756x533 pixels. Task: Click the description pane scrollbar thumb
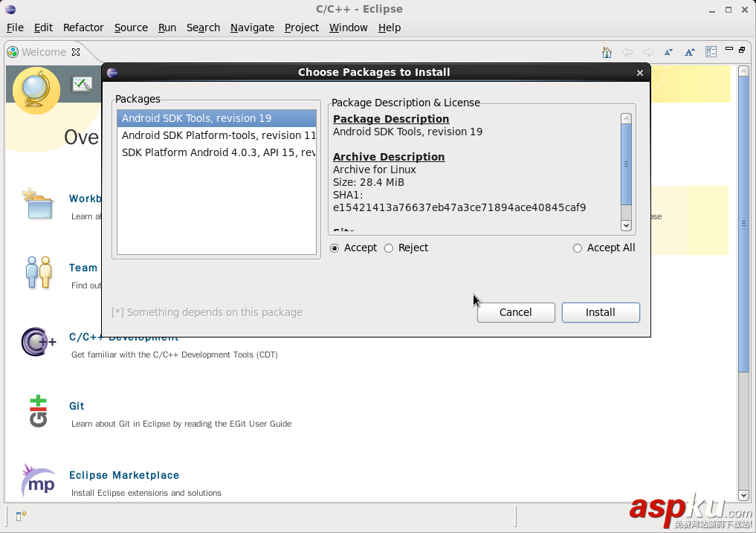pos(626,164)
